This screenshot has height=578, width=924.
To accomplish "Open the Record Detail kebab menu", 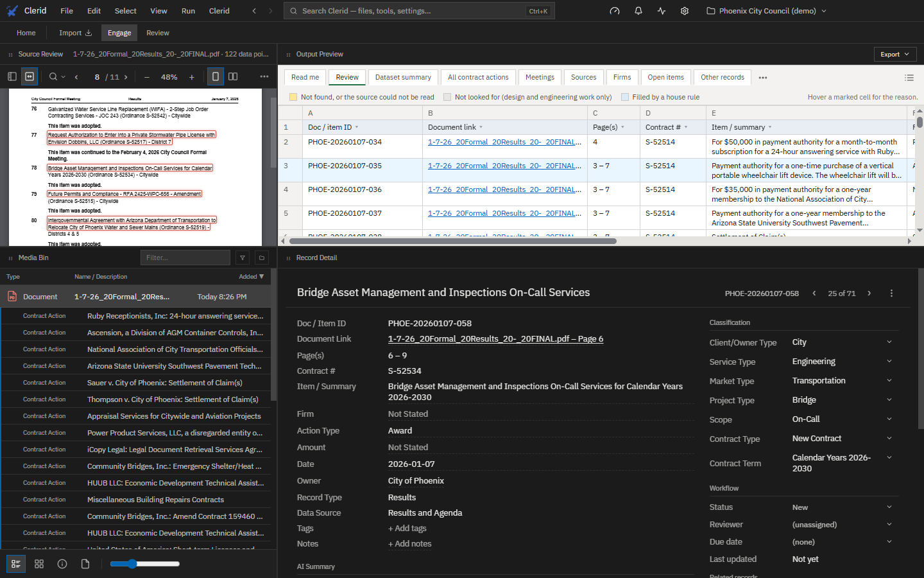I will [891, 293].
